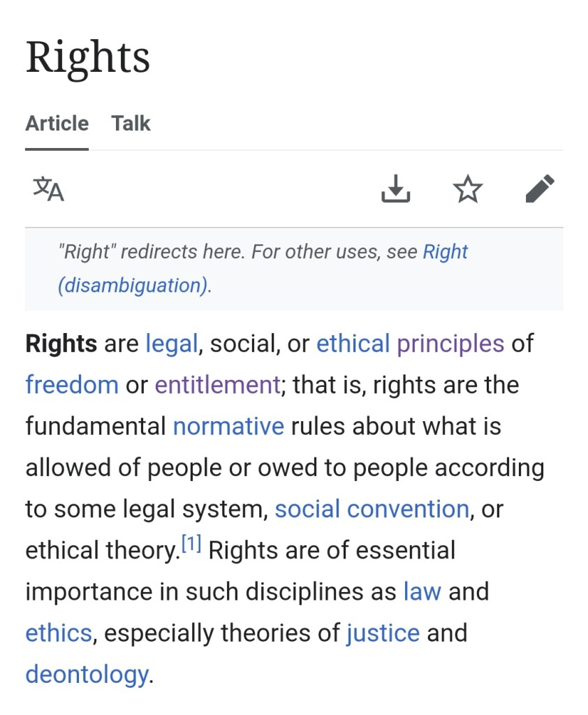Go to the "entitlement" article link
Image resolution: width=588 pixels, height=715 pixels.
pos(217,385)
